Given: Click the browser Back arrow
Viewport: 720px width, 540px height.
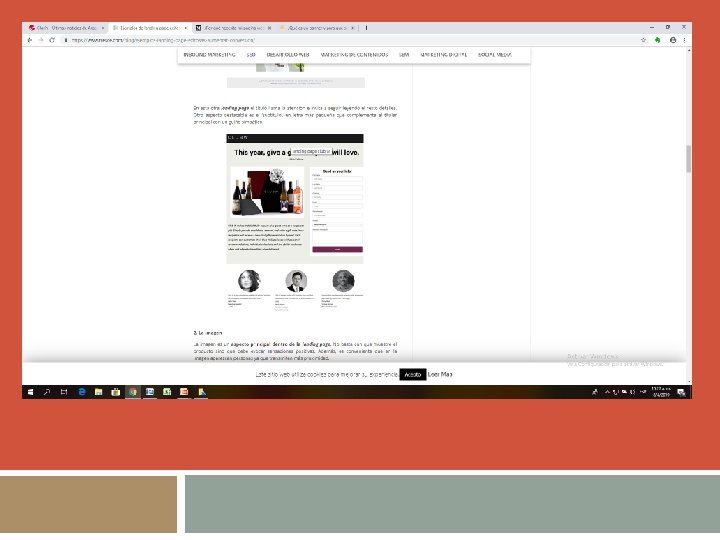Looking at the screenshot, I should pos(30,40).
